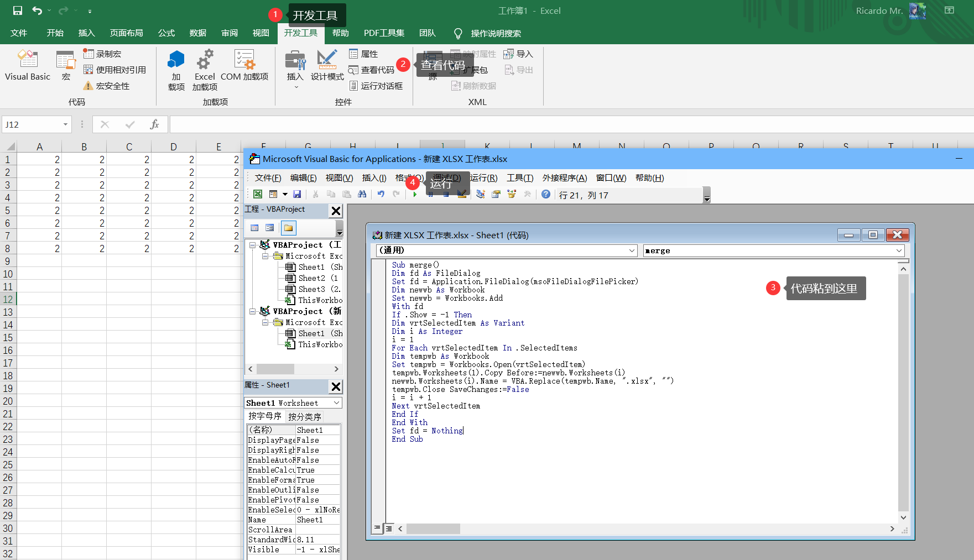Viewport: 974px width, 560px height.
Task: Click the Excel formula bar input
Action: (571, 124)
